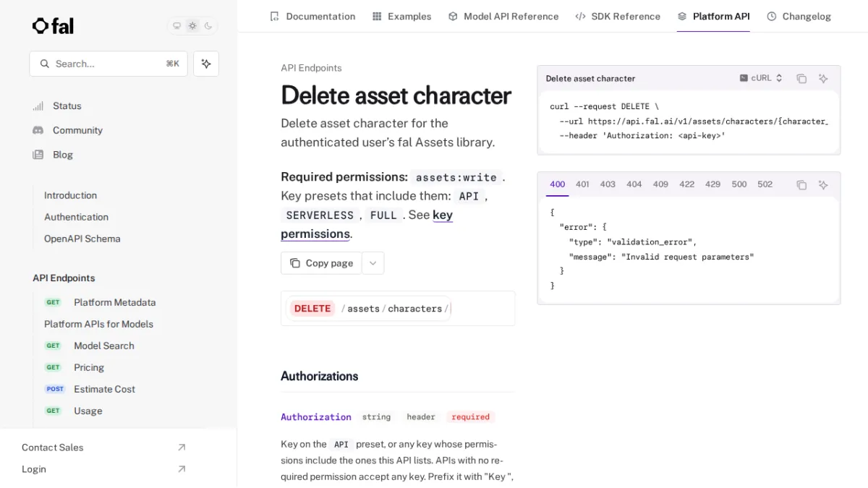Select the 403 response tab
Image resolution: width=868 pixels, height=488 pixels.
pyautogui.click(x=608, y=184)
